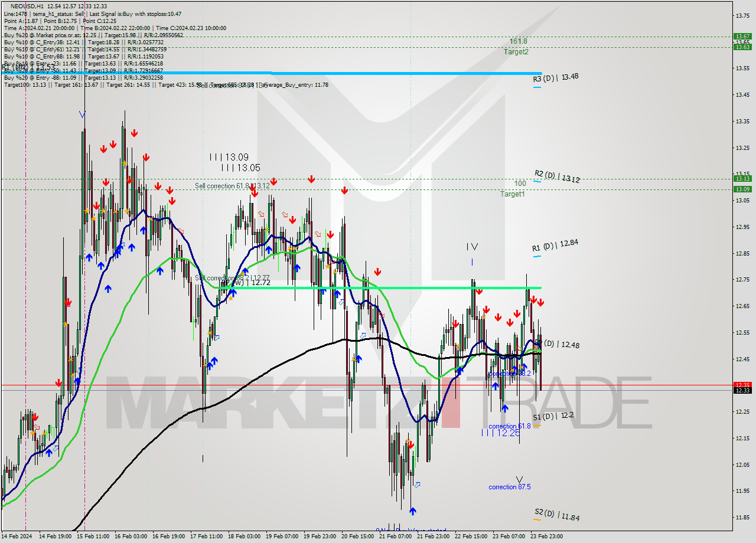756x543 pixels.
Task: Select the red horizontal price line at 12.35
Action: (x=366, y=385)
